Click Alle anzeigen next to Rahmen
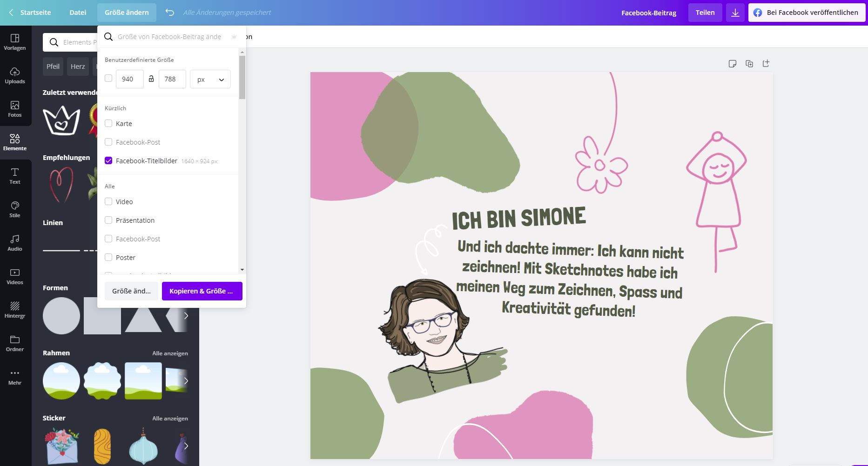The width and height of the screenshot is (868, 466). (x=170, y=353)
